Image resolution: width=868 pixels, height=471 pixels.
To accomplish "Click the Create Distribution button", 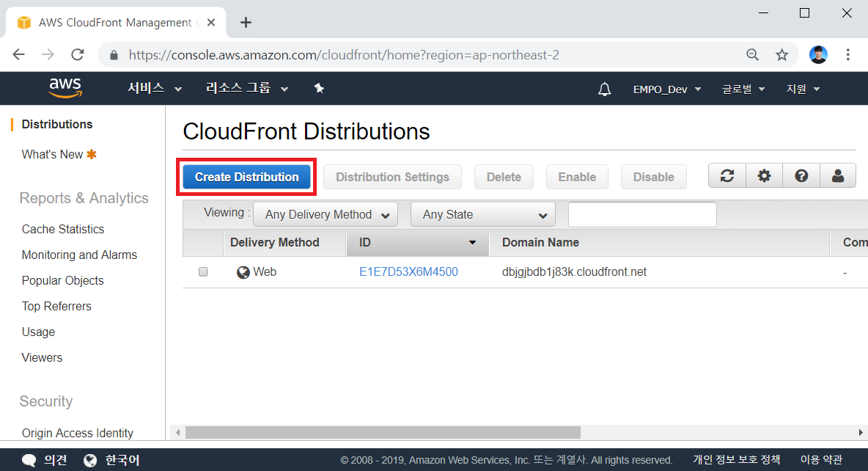I will [246, 177].
